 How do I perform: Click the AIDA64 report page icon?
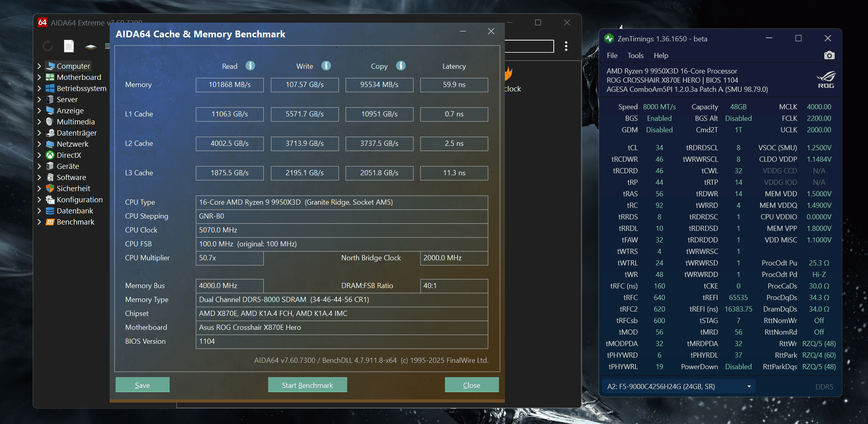pyautogui.click(x=69, y=46)
